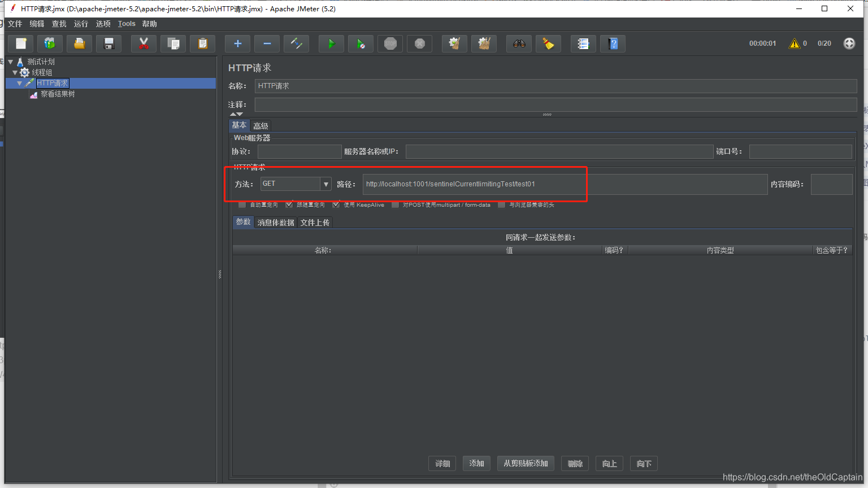Screen dimensions: 868x488
Task: Collapse the 线程组 tree node
Action: point(15,72)
